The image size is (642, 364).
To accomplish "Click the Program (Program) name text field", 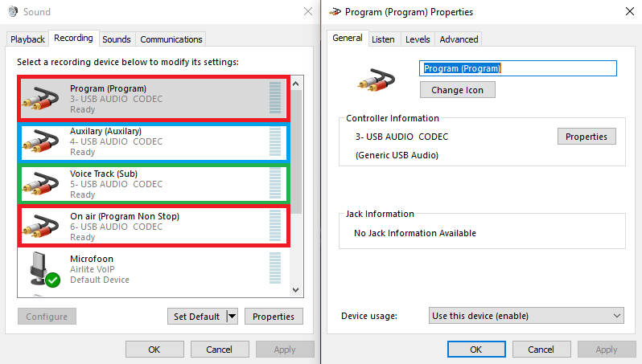I will 518,69.
